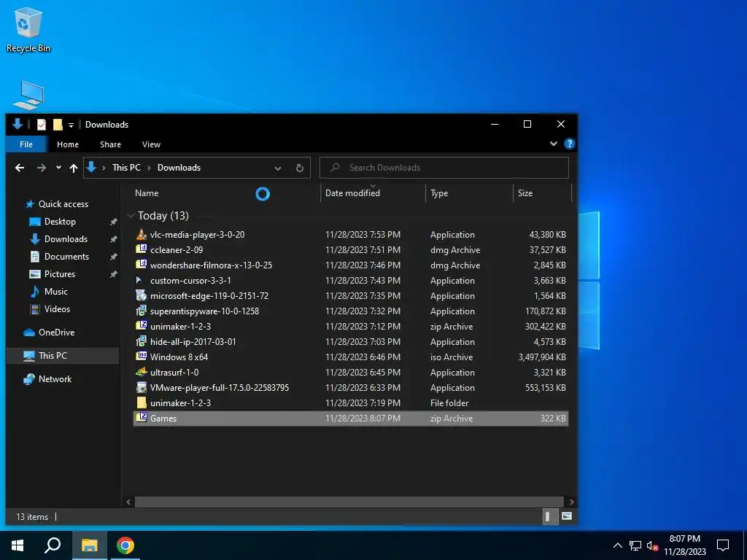Open Google Chrome from the taskbar
The width and height of the screenshot is (747, 560).
(x=125, y=545)
